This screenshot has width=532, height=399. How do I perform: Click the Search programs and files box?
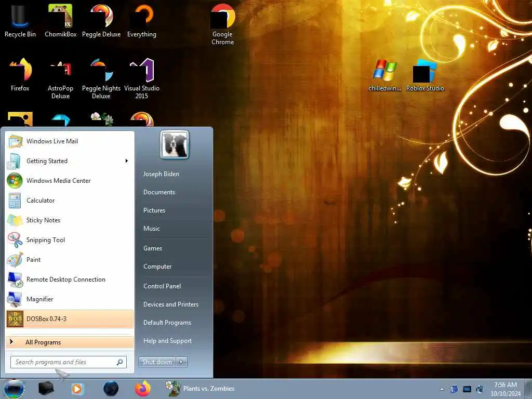pos(69,362)
